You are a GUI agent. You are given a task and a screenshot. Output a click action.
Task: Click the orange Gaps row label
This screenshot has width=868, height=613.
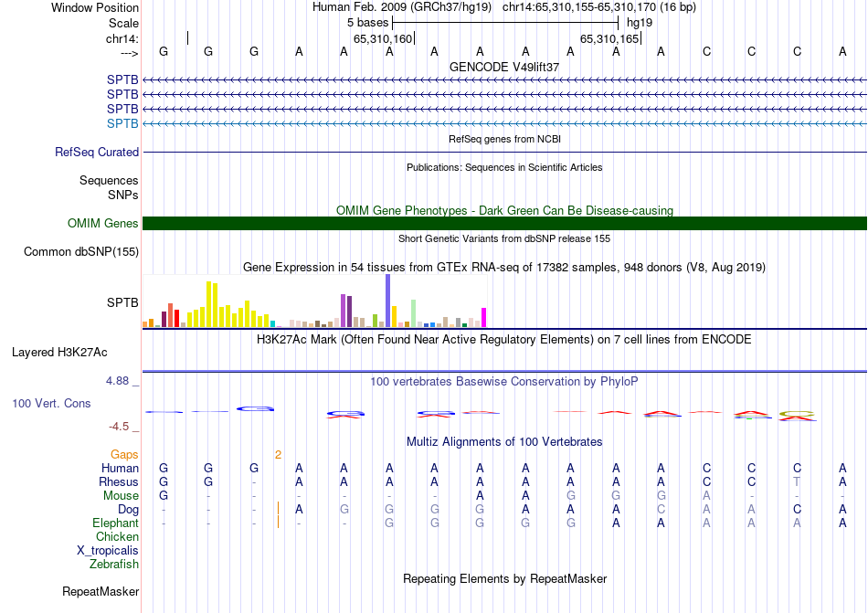click(x=124, y=454)
